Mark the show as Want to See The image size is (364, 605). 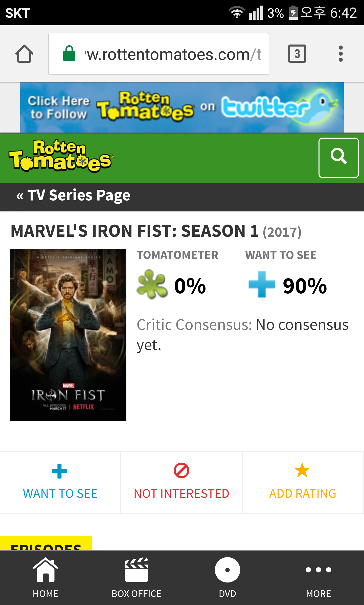point(60,482)
